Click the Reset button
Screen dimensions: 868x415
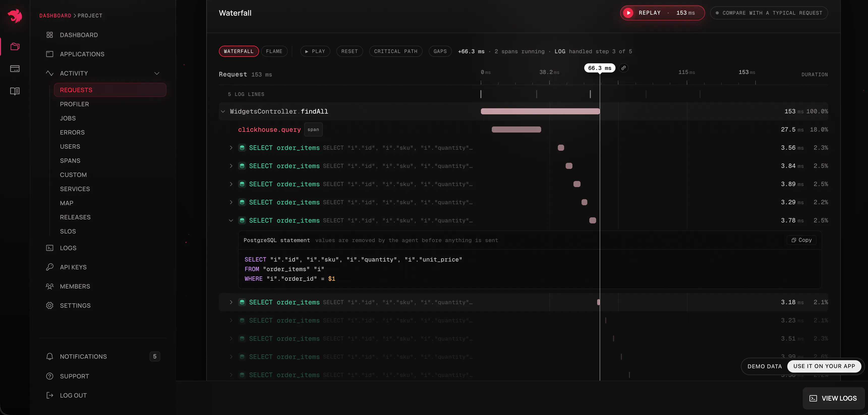350,51
